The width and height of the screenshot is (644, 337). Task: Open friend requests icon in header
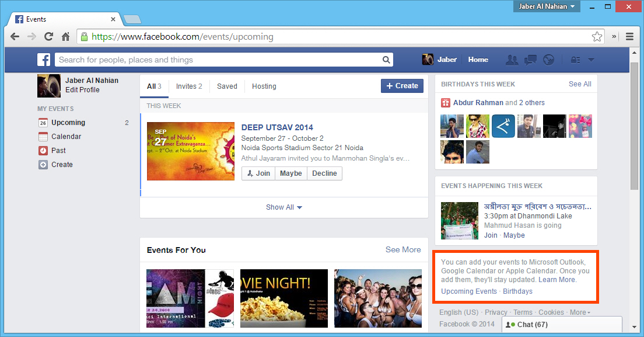pos(512,60)
